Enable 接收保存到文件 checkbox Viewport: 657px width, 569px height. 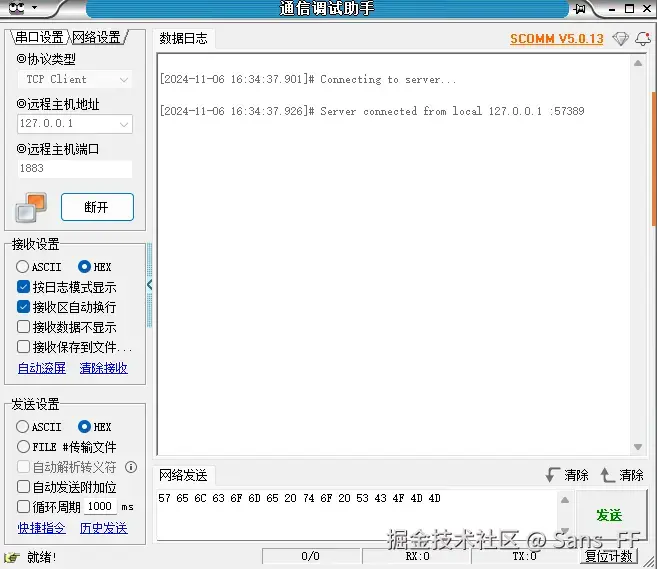tap(23, 347)
